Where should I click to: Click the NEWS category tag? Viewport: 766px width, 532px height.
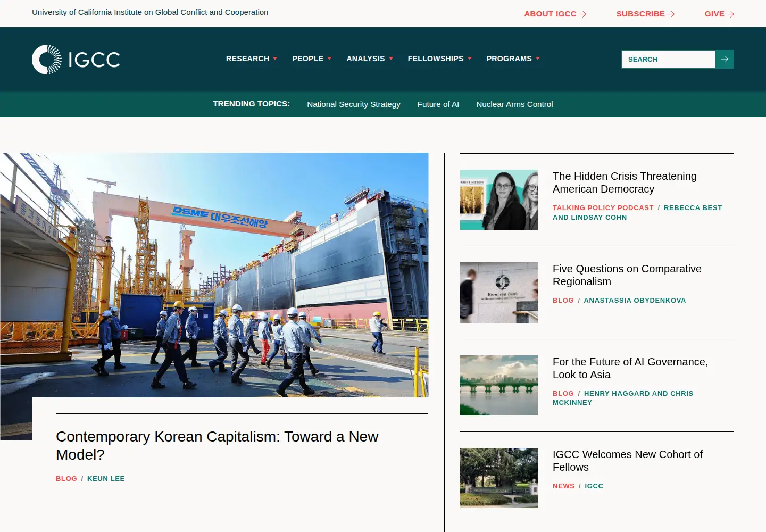click(563, 486)
